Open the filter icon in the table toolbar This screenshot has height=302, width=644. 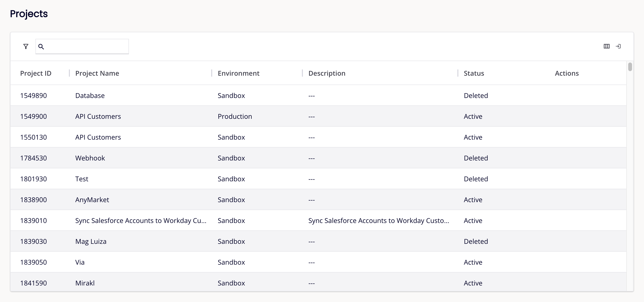(x=26, y=46)
